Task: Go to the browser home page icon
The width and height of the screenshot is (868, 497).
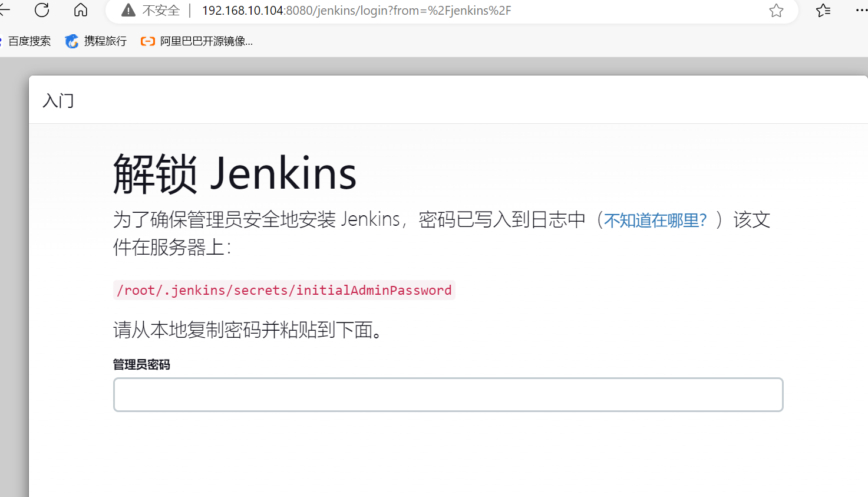Action: click(81, 10)
